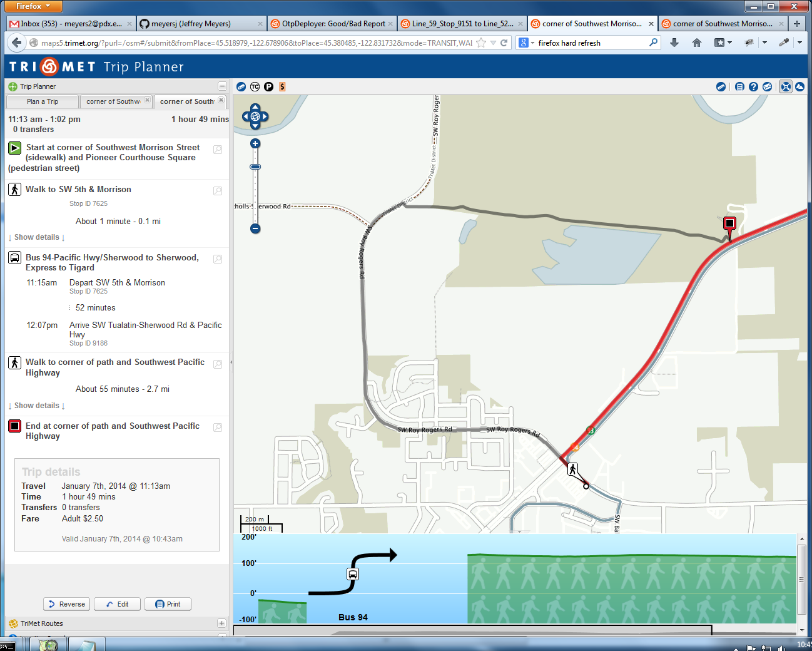Close the first 'corner of Southw' itinerary tab
Screen dimensions: 812x651
[147, 100]
